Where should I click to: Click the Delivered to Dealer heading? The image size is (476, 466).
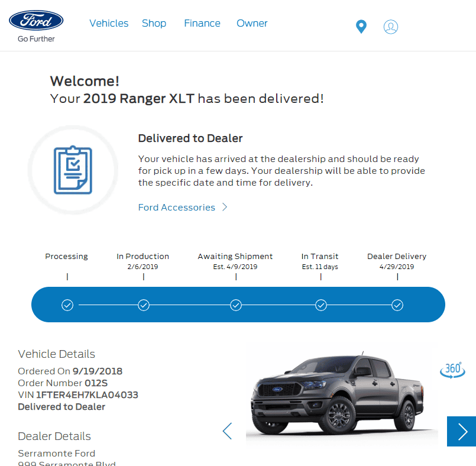[190, 138]
